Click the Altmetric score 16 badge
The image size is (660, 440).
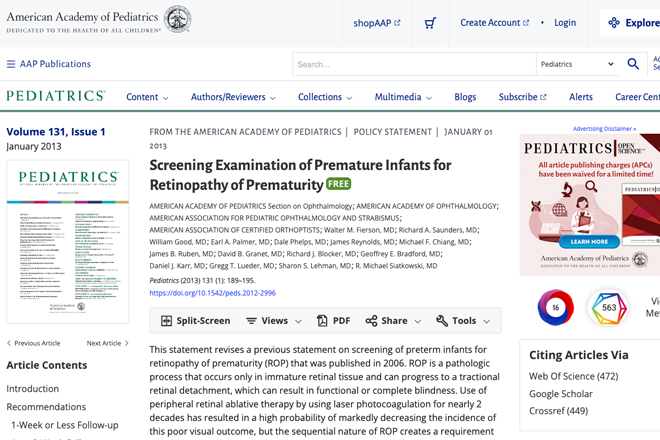556,307
